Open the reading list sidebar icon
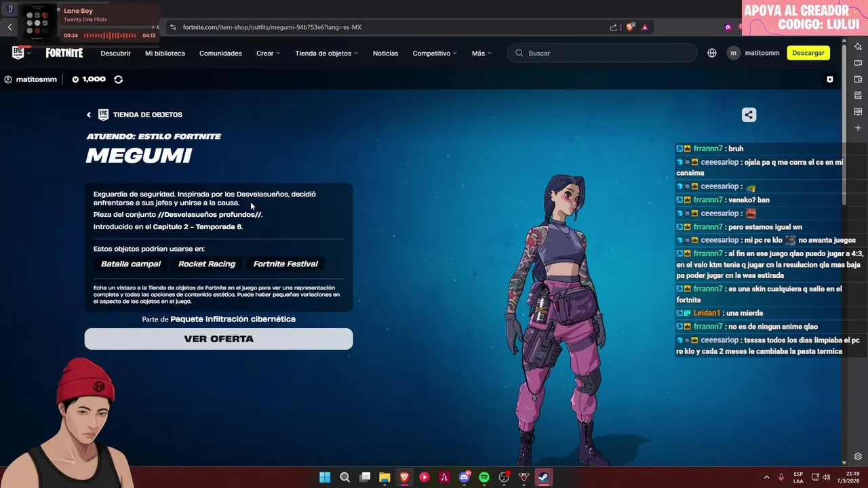 click(x=858, y=112)
